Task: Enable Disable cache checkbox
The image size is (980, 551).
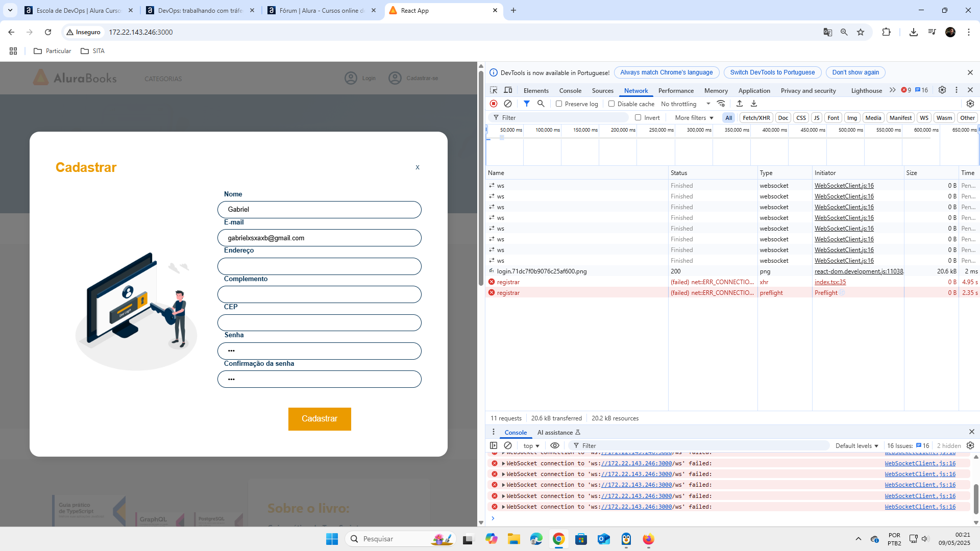Action: 611,104
